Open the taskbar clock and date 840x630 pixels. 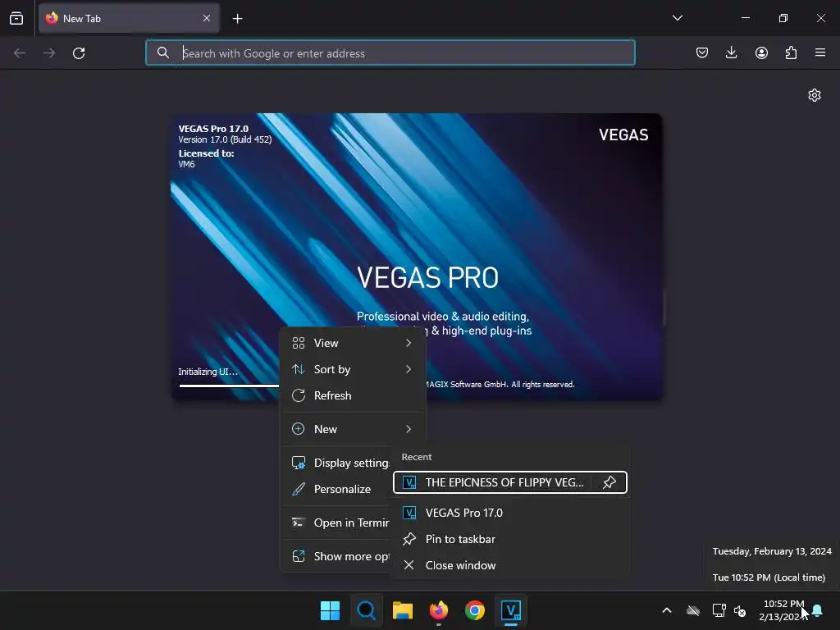[782, 610]
